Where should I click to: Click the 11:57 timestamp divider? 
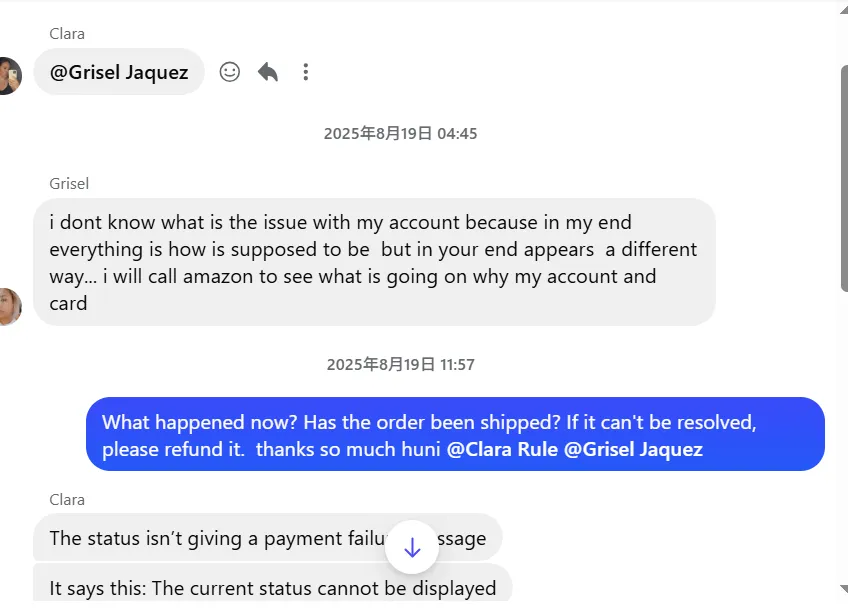coord(400,364)
